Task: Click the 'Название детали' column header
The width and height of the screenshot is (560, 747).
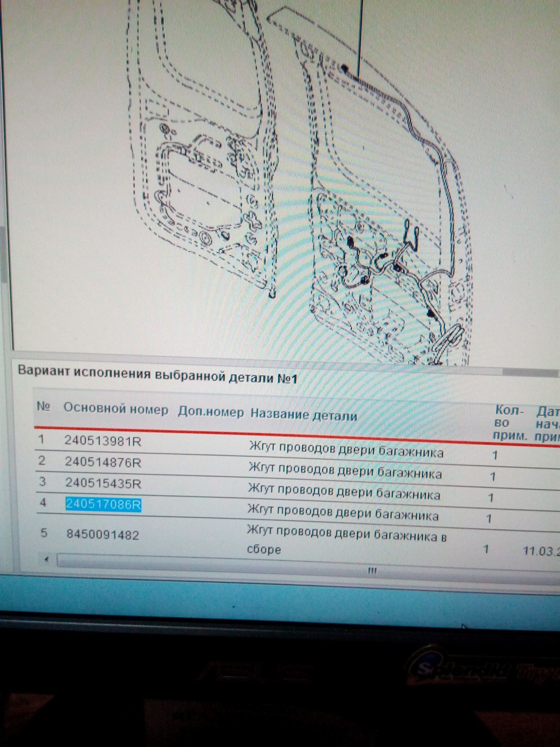Action: point(303,415)
